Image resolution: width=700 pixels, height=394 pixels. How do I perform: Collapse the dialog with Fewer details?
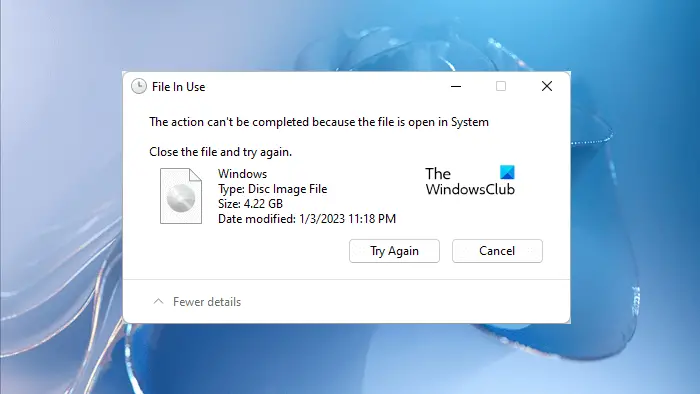197,302
